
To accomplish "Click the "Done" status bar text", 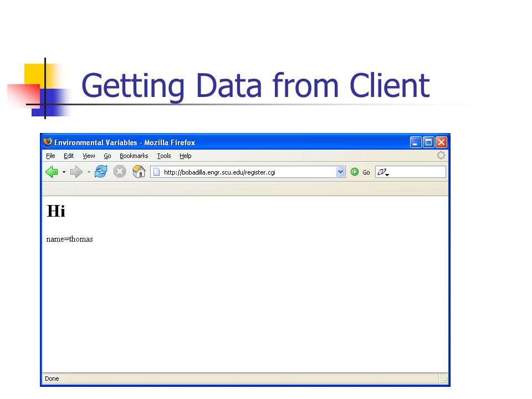I will [52, 378].
